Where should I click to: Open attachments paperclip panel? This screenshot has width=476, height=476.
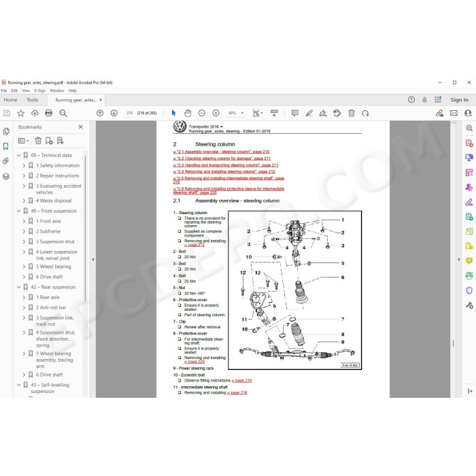(x=5, y=161)
